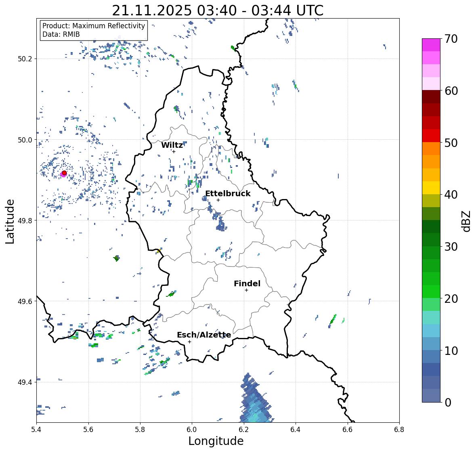Select the Ettelbruck city label
Image resolution: width=476 pixels, height=451 pixels.
click(x=228, y=194)
